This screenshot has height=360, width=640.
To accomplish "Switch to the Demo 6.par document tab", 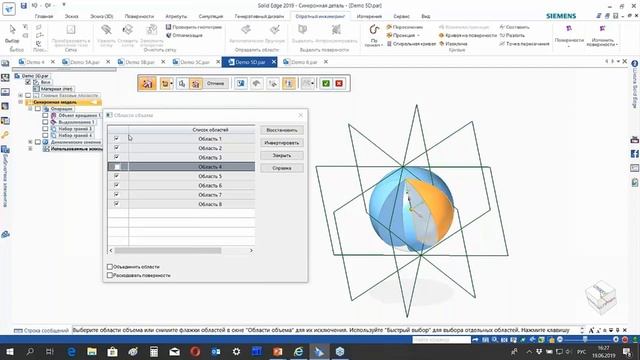I will click(x=304, y=62).
